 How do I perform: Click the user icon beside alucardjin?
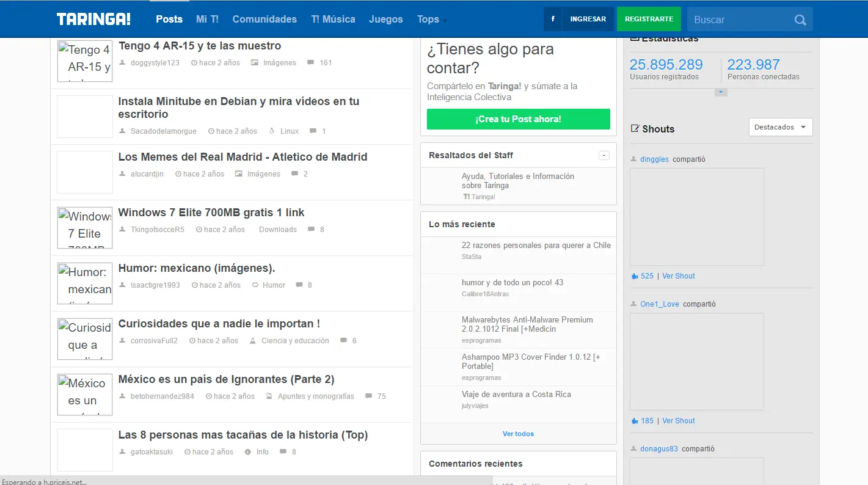122,173
